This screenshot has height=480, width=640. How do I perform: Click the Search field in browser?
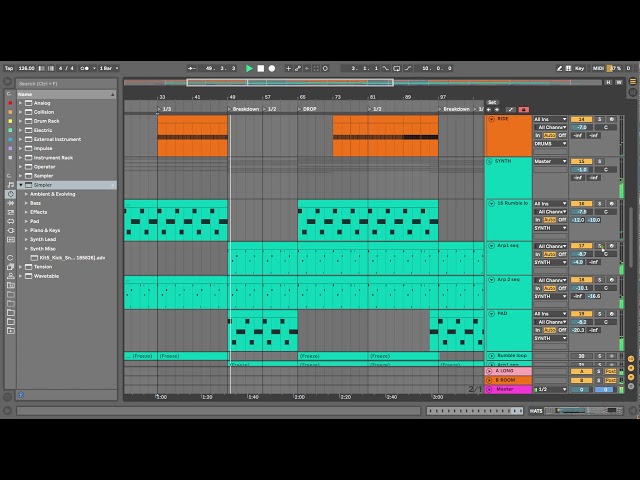tap(65, 84)
